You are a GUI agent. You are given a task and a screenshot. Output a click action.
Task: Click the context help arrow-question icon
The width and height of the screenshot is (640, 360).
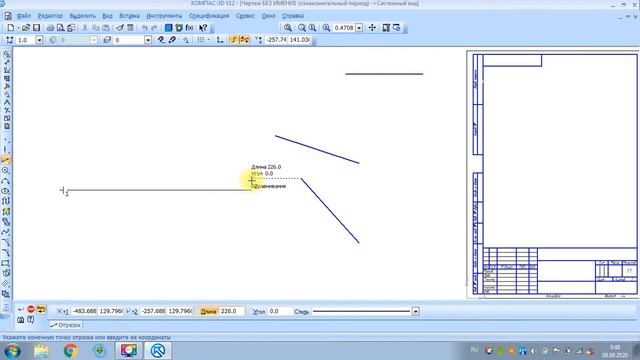(203, 28)
